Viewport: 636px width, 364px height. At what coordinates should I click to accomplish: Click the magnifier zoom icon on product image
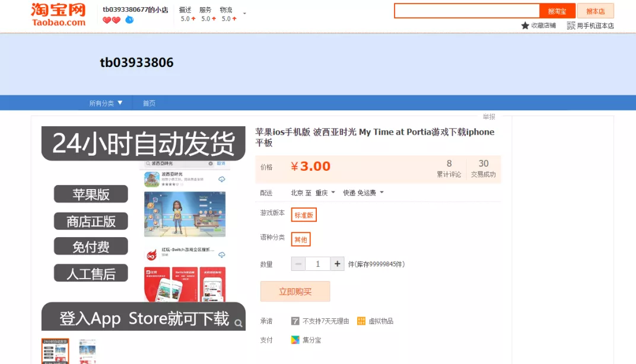pyautogui.click(x=238, y=323)
